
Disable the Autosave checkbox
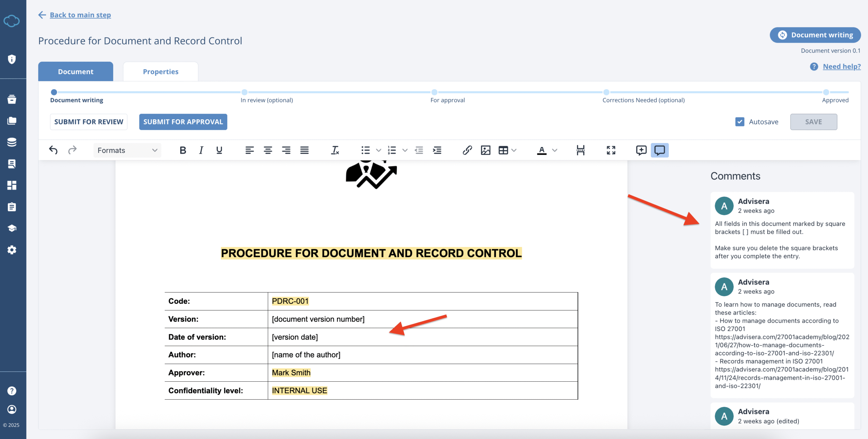coord(740,122)
